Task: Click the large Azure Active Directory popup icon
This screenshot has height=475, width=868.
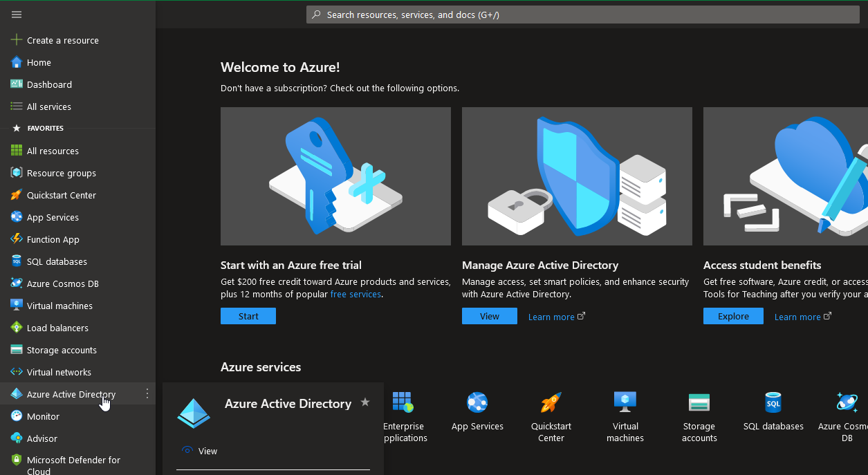Action: click(194, 413)
